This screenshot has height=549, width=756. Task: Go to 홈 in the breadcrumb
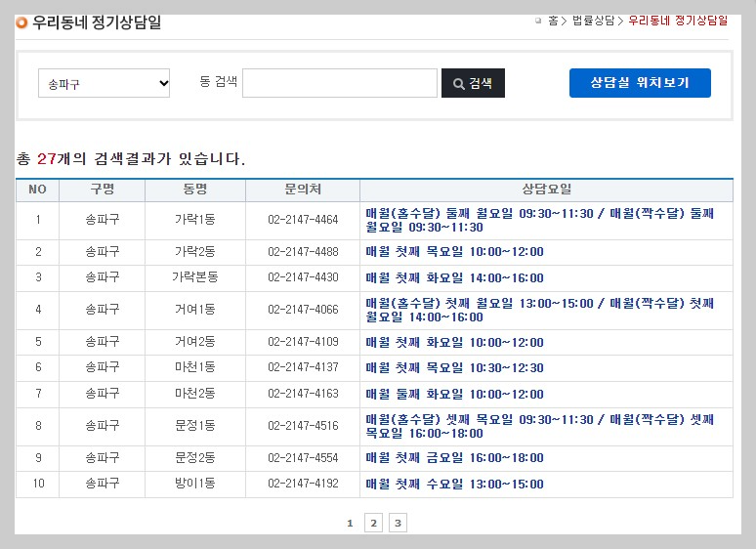(553, 21)
